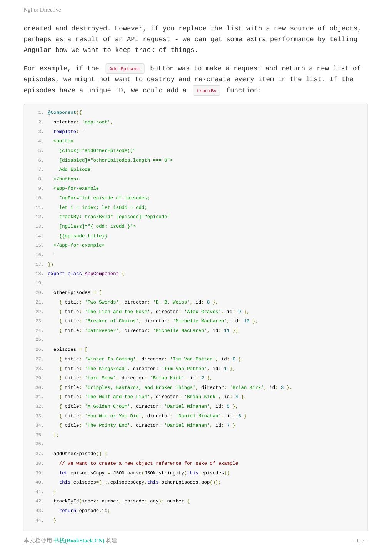Click the '(click)="addOtherEpisode()"' attribute line
392x554 pixels.
[97, 150]
